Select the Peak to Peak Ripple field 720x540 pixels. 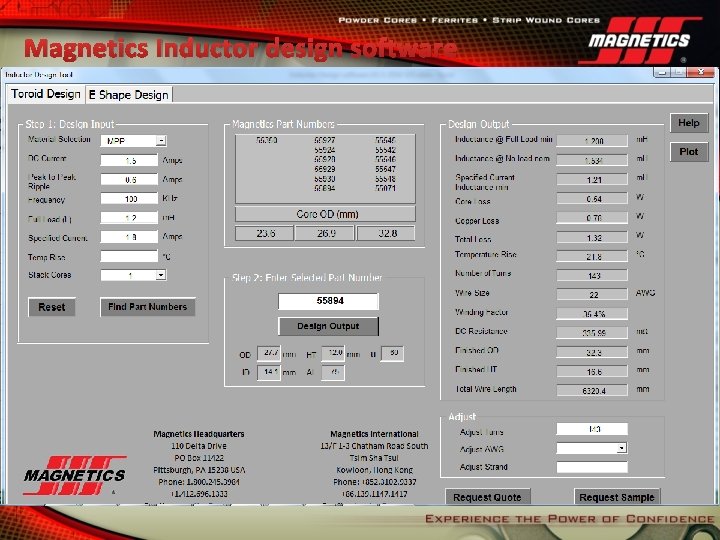(129, 180)
